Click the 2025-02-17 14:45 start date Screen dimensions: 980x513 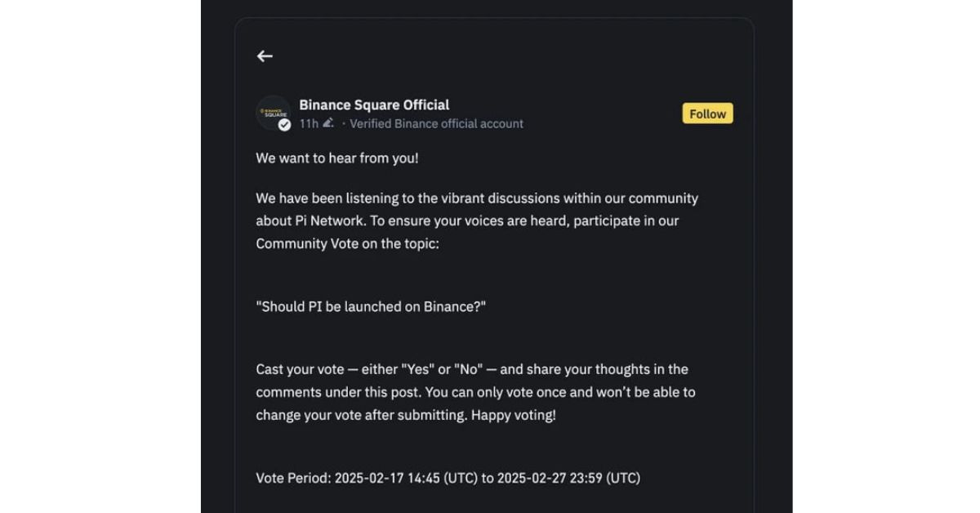click(388, 478)
